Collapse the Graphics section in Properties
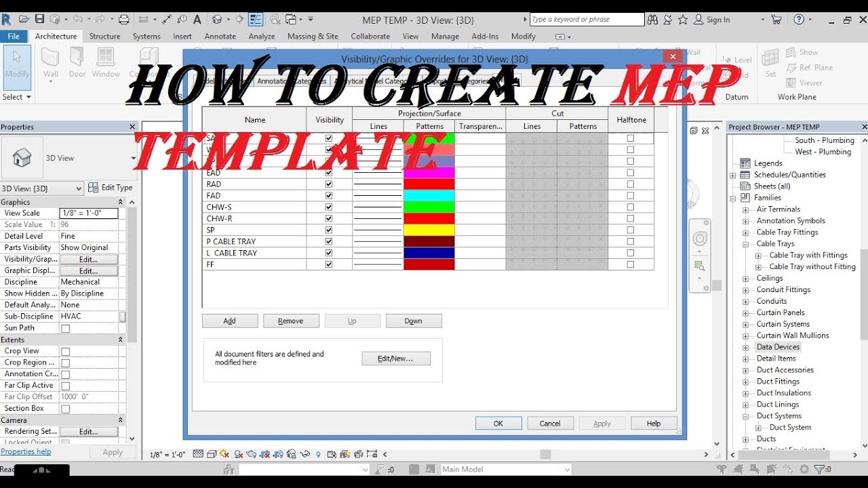 pos(121,202)
